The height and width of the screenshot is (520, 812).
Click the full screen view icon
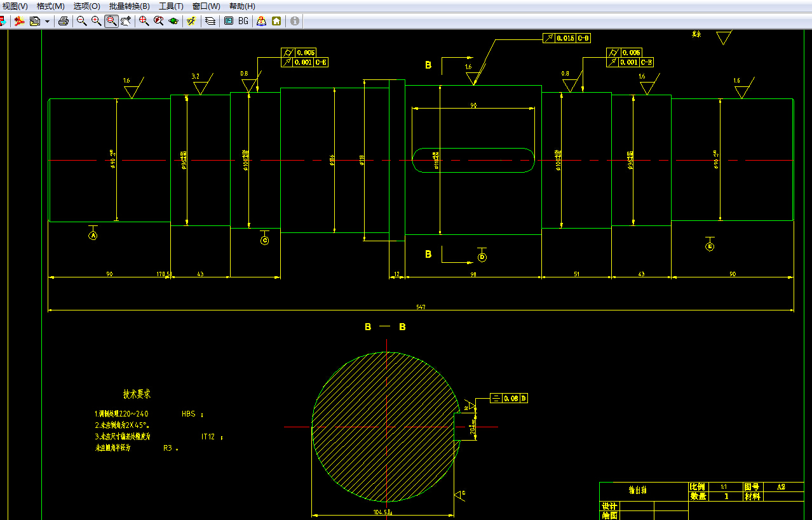pos(228,21)
